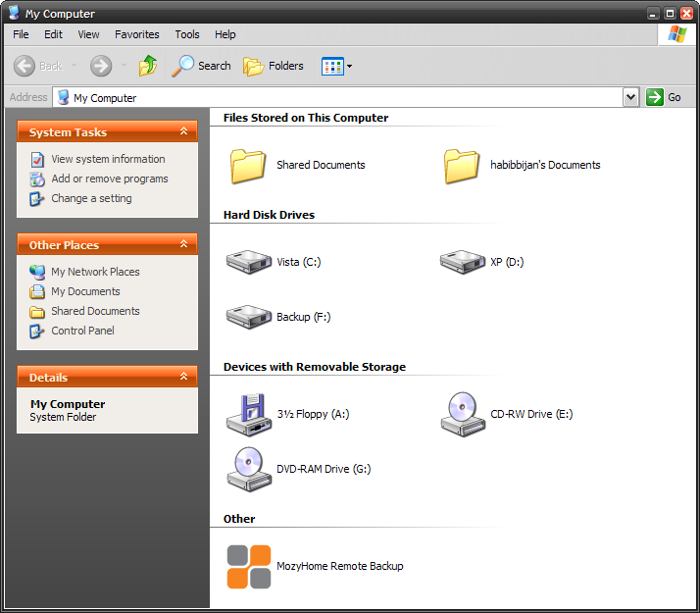This screenshot has width=700, height=613.
Task: Click the 'DVD-RAM Drive (G:)' label text
Action: click(x=324, y=469)
